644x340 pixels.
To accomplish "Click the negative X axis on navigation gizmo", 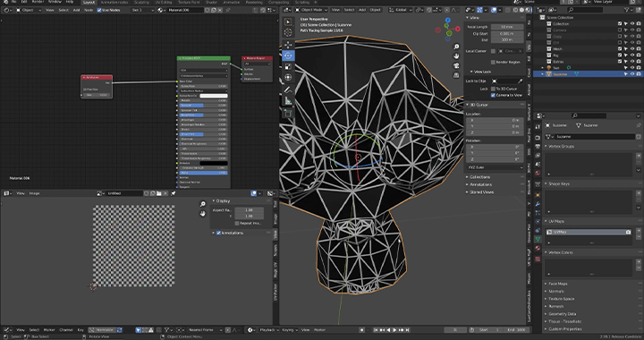I will pyautogui.click(x=437, y=30).
